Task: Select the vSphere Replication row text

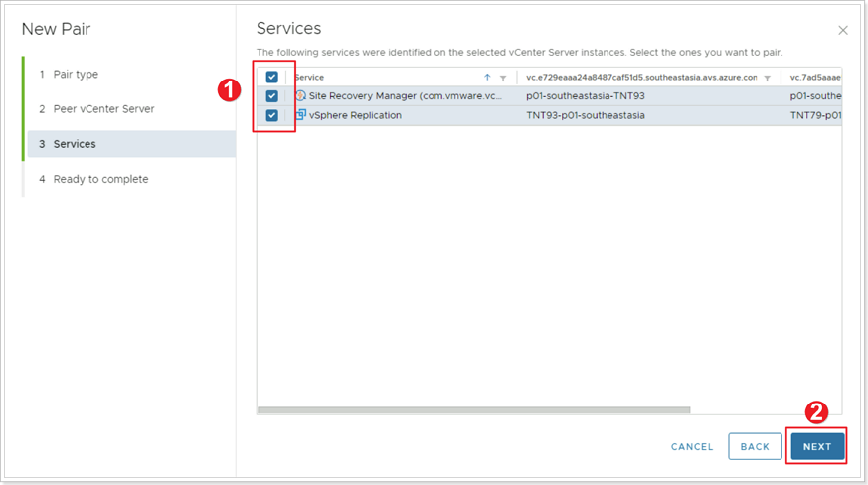Action: click(x=355, y=115)
